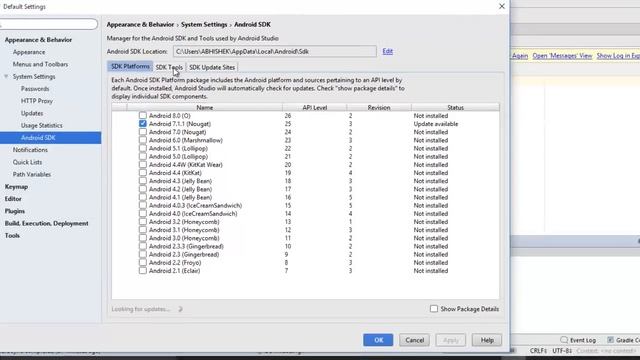Select the SDK Platforms tab

click(x=130, y=67)
